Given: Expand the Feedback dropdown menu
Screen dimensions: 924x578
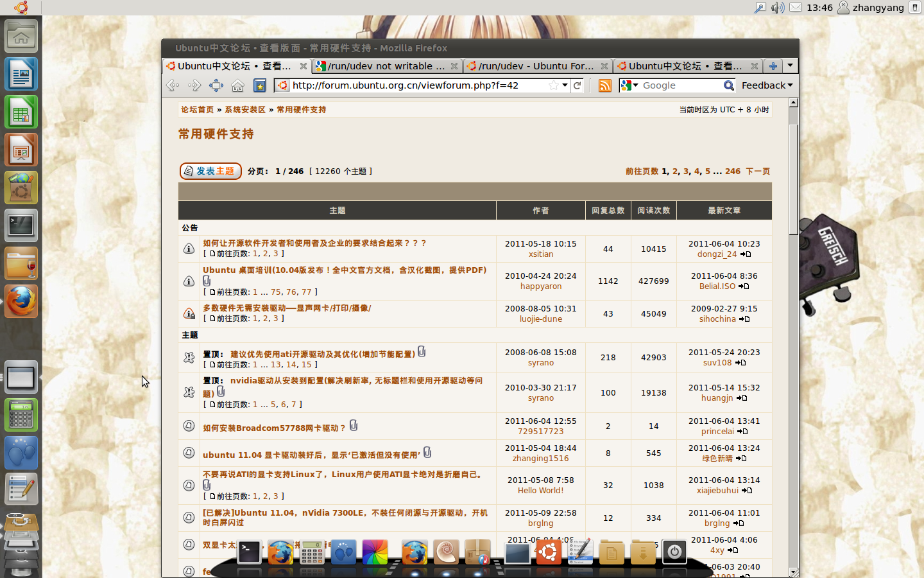Looking at the screenshot, I should [767, 85].
